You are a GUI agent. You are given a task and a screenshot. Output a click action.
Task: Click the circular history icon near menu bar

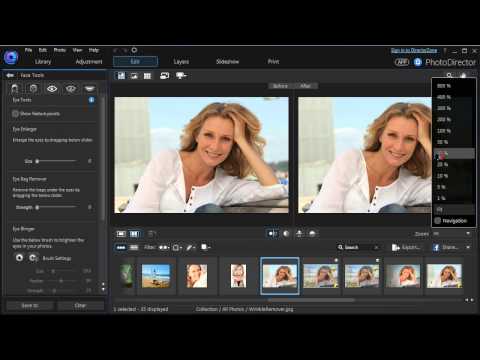pos(134,50)
